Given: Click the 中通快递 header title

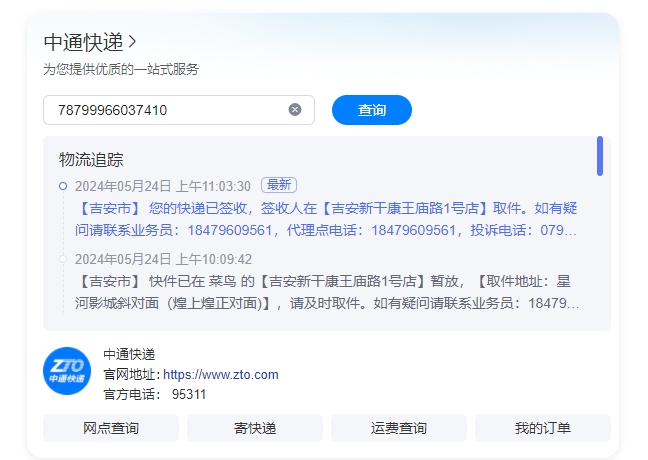Looking at the screenshot, I should pyautogui.click(x=83, y=42).
